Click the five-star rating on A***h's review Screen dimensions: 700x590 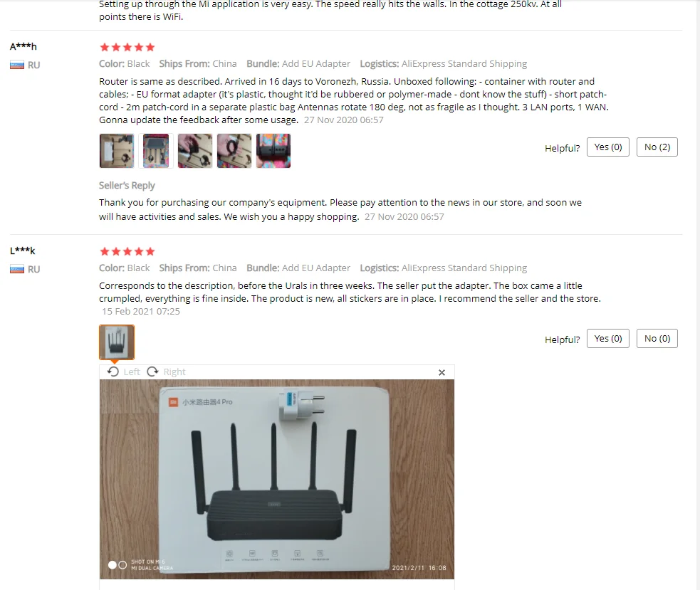(127, 47)
